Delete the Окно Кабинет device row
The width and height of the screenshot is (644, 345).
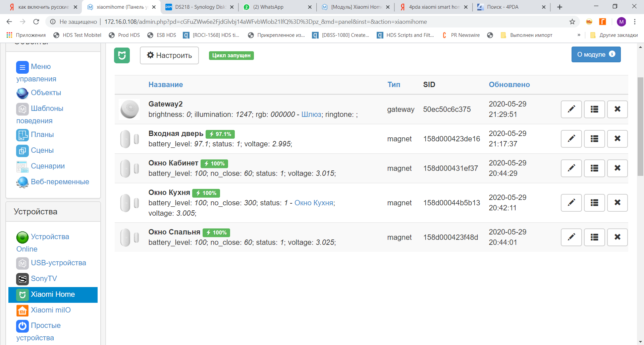click(617, 168)
